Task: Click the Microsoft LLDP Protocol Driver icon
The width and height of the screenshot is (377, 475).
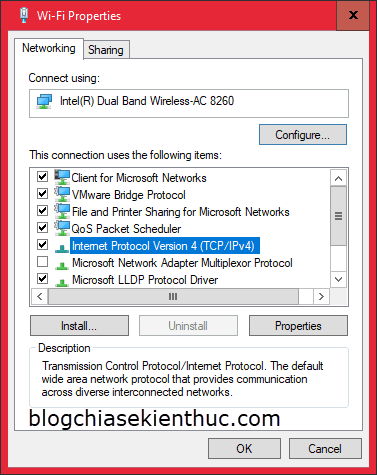Action: (x=62, y=282)
